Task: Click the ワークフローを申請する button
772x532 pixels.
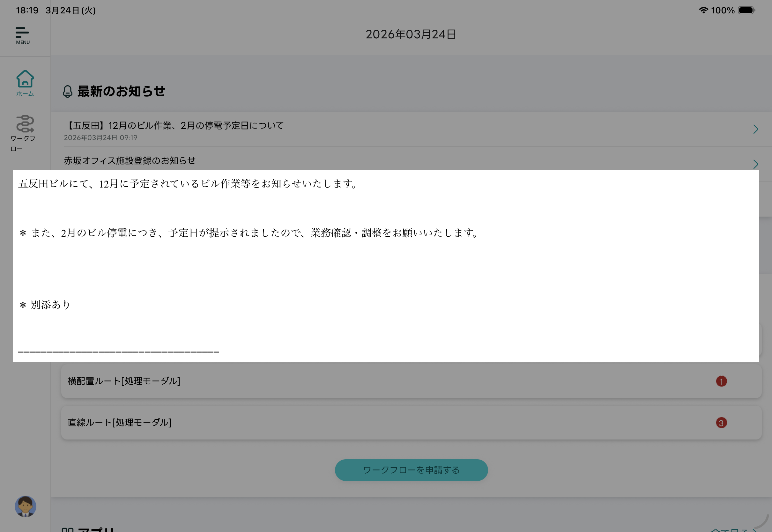Action: point(411,470)
